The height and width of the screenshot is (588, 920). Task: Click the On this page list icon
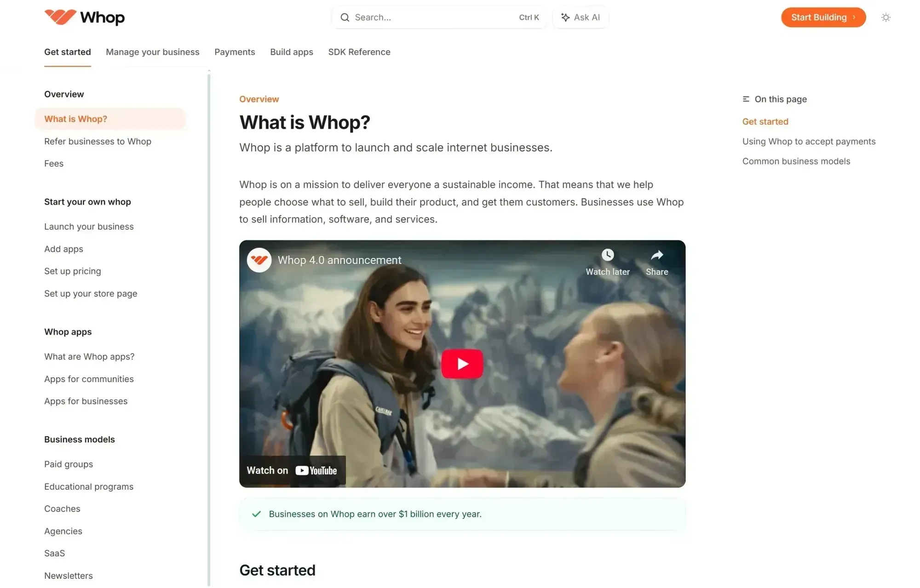(746, 99)
